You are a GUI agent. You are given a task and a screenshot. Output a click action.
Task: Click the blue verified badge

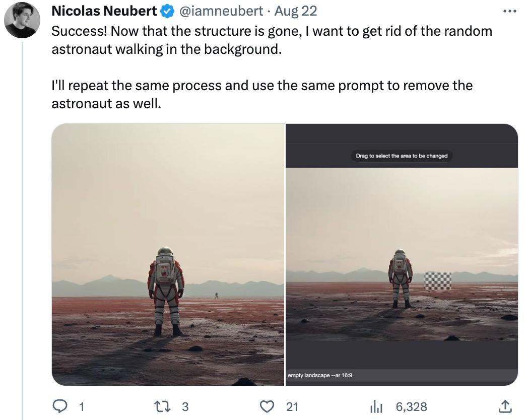pyautogui.click(x=166, y=11)
